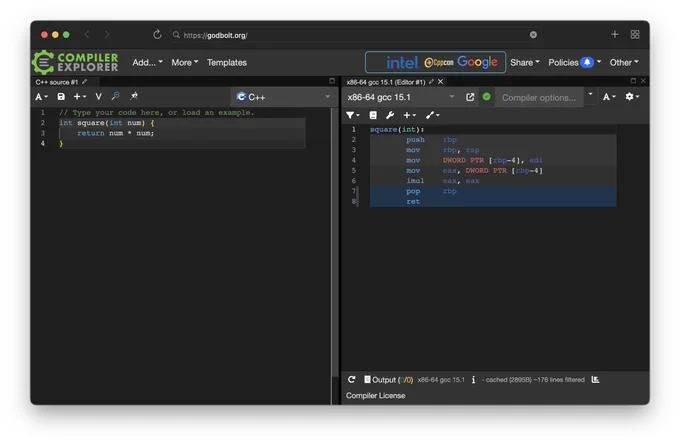Viewport: 680px width, 445px height.
Task: Click the pop-out compiler picker icon
Action: pos(470,97)
